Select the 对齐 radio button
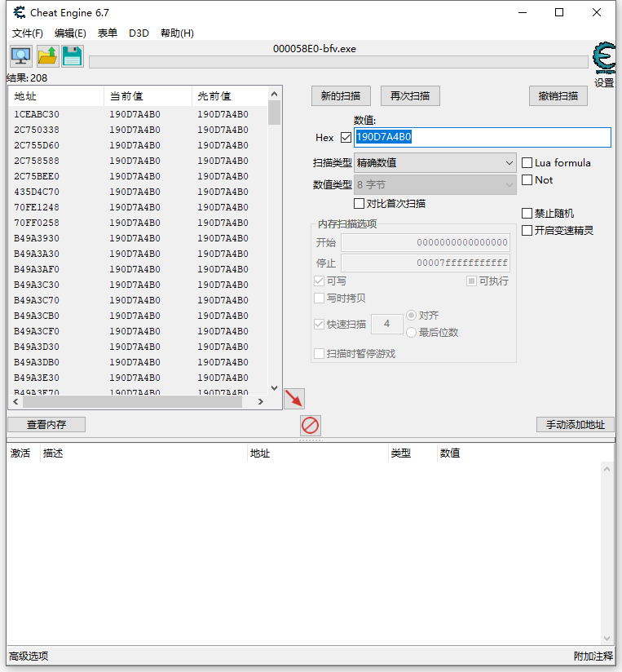This screenshot has height=672, width=622. point(411,316)
